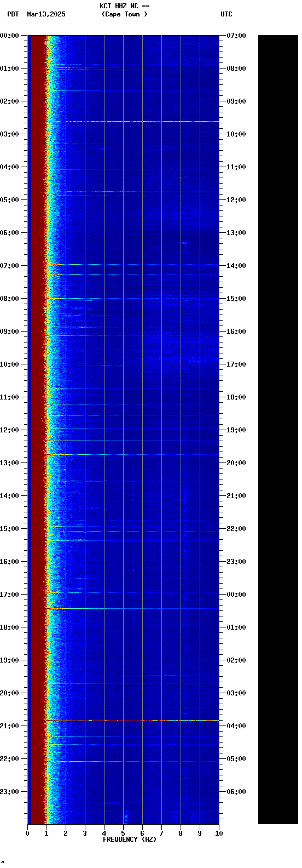This screenshot has width=302, height=868.
Task: Click the white horizontal streak near 02:40 PDT
Action: tap(142, 121)
